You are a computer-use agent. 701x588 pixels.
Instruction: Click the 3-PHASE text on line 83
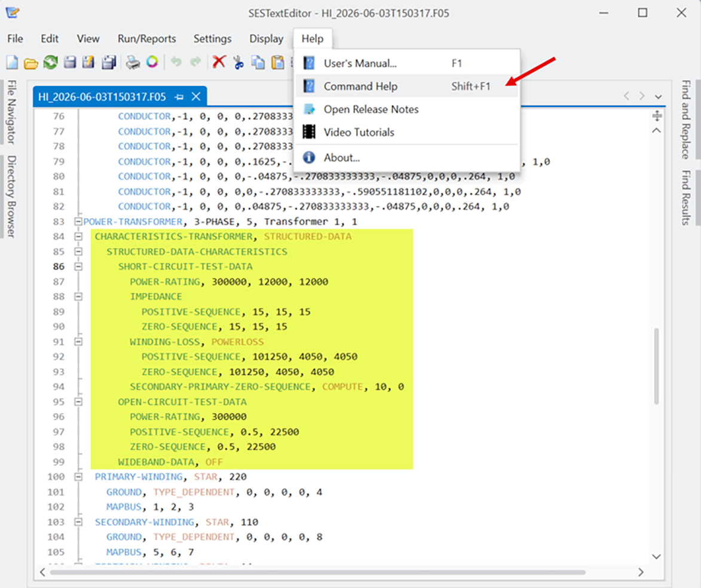(214, 221)
